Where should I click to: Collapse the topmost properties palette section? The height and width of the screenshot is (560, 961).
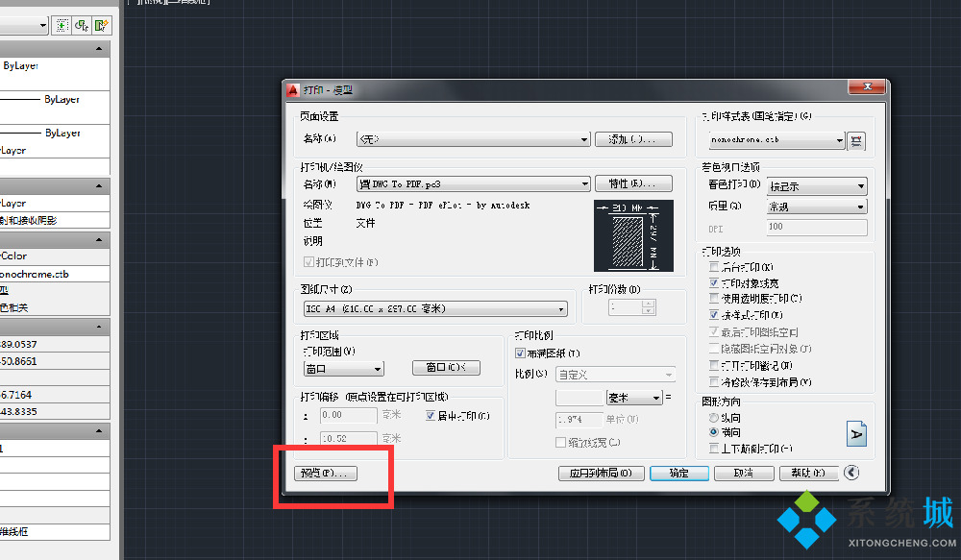[100, 49]
